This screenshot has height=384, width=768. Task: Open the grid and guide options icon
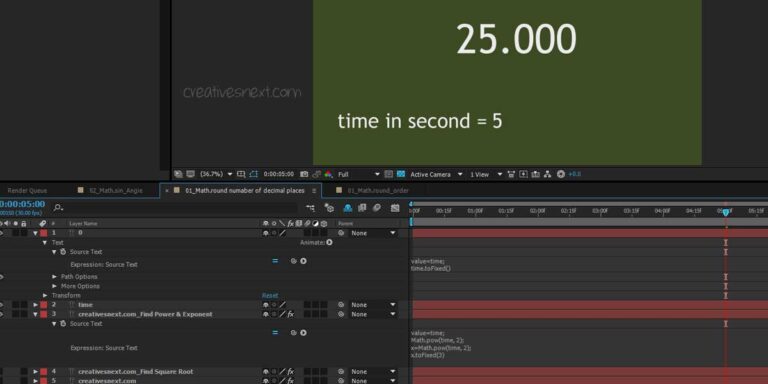(x=241, y=174)
